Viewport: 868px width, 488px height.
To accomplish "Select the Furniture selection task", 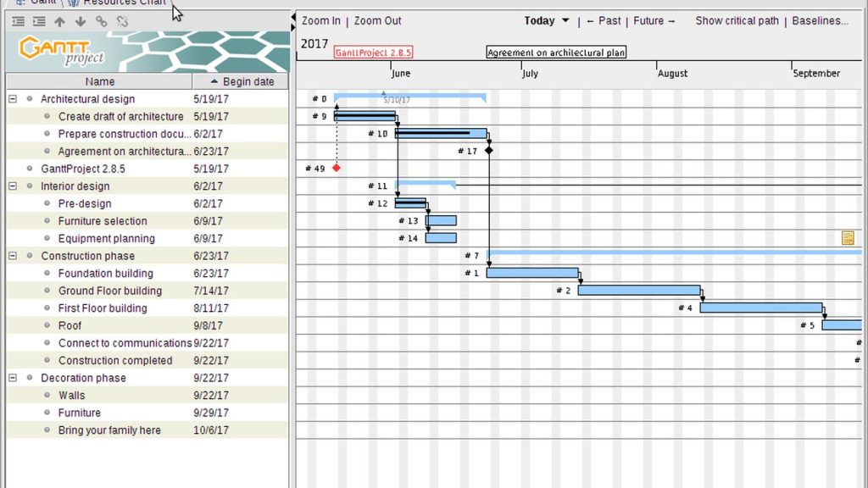I will [103, 221].
